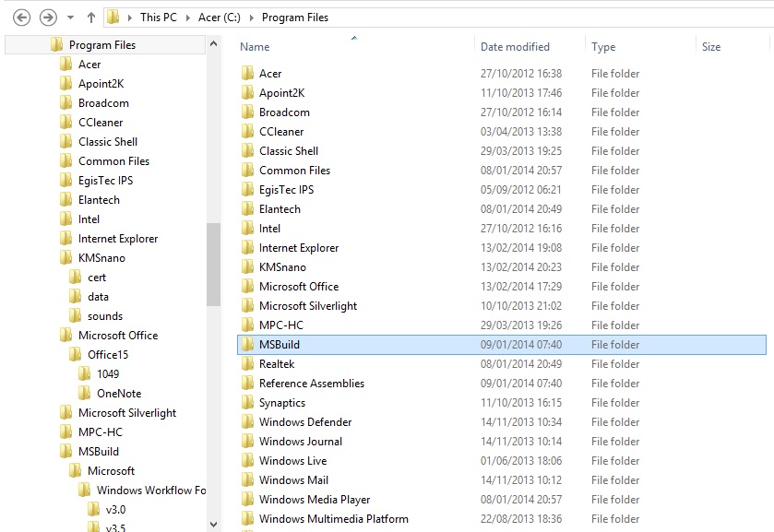
Task: Sort by the Size column header
Action: pyautogui.click(x=711, y=47)
